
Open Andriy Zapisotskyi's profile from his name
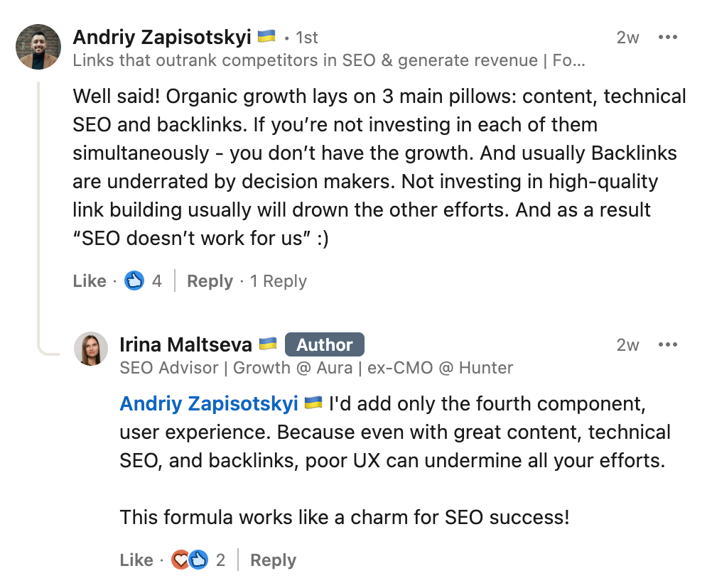point(162,36)
